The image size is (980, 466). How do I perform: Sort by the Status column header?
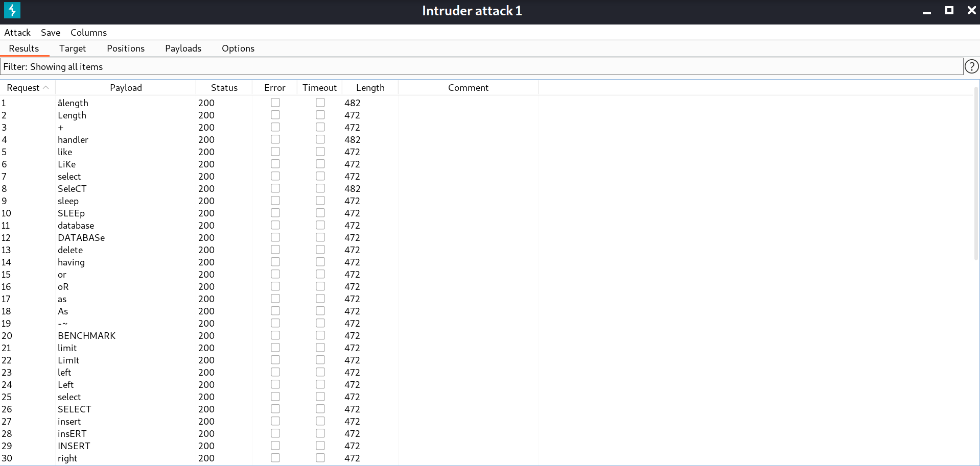tap(224, 87)
